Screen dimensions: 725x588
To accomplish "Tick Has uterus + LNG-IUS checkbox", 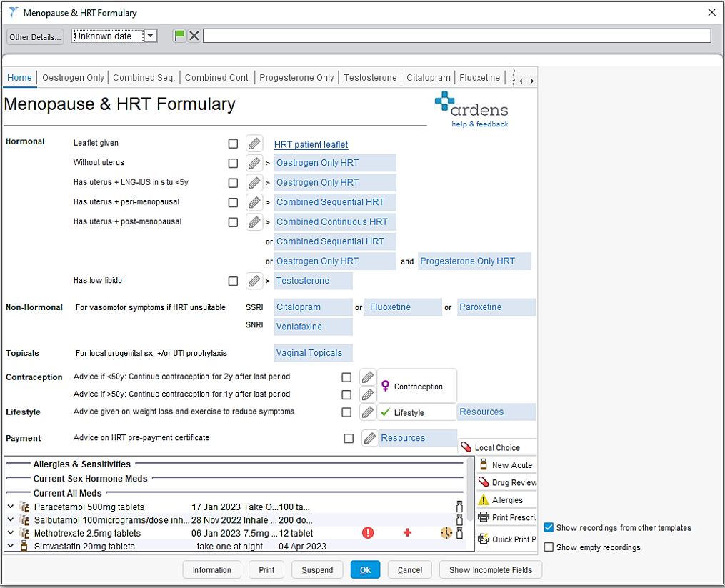I will pyautogui.click(x=233, y=183).
